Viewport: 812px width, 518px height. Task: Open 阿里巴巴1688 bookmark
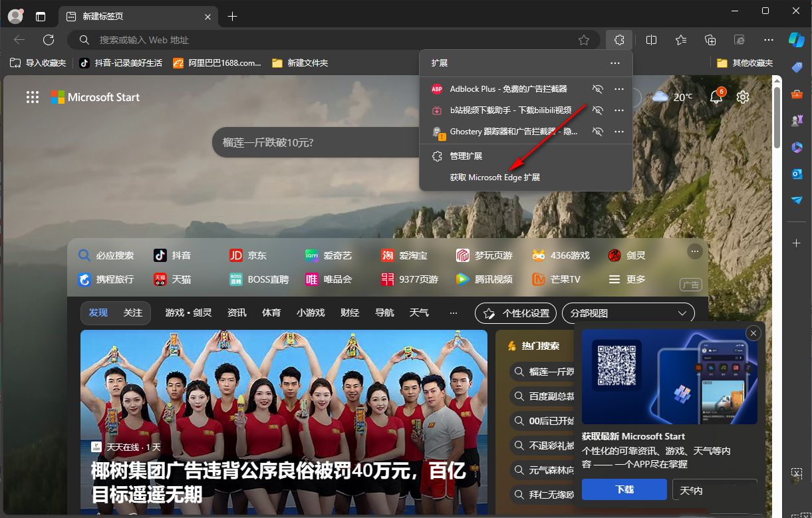(217, 63)
